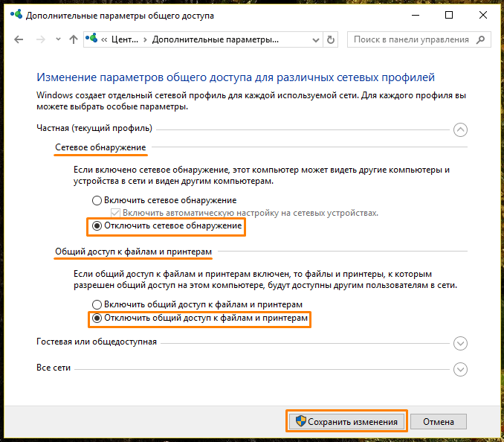This screenshot has height=442, width=504.
Task: Toggle automatic setup on network devices checkbox
Action: [115, 213]
